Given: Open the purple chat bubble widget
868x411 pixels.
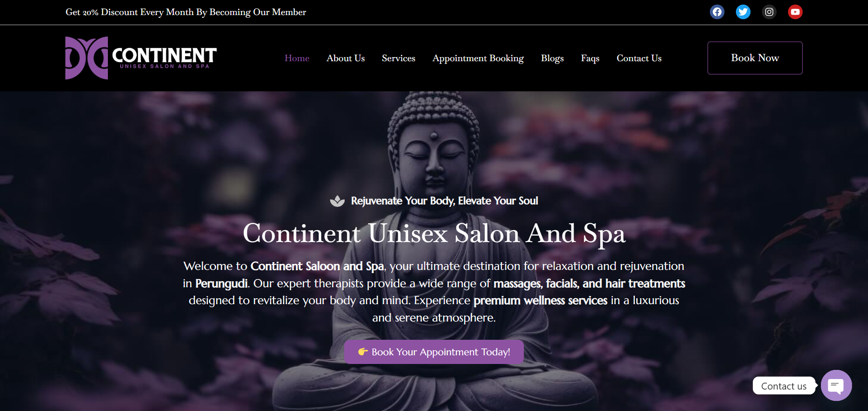Looking at the screenshot, I should pos(836,385).
